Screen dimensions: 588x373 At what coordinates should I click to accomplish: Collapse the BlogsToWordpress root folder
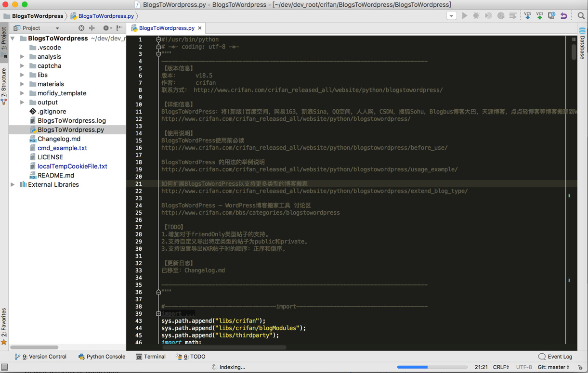13,39
